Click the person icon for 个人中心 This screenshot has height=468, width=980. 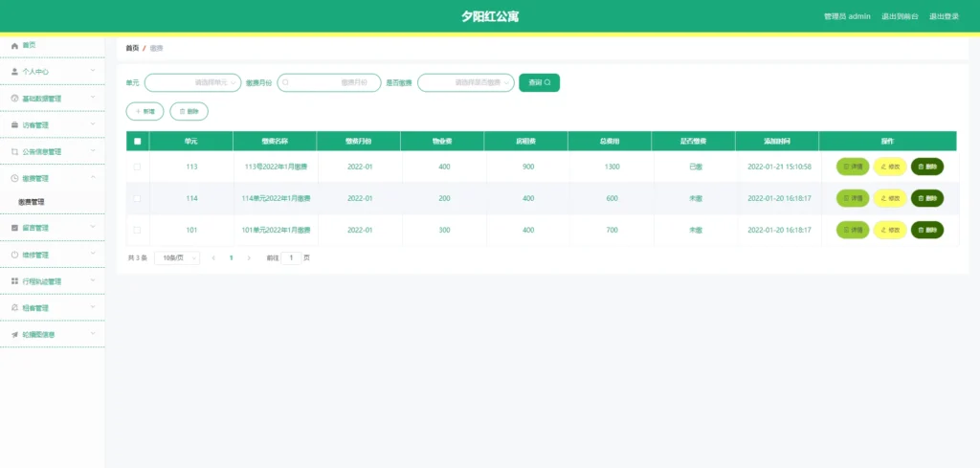click(14, 72)
